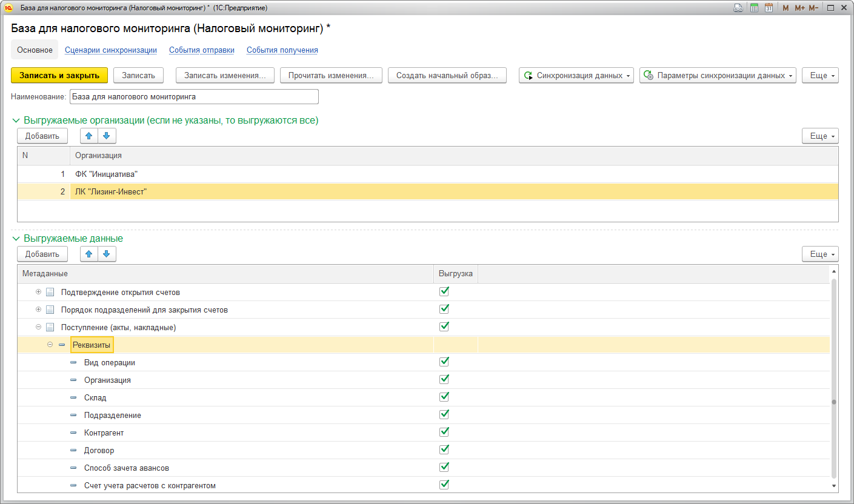Screen dimensions: 854x504
Task: Open the Еще menu in the top toolbar
Action: click(820, 75)
